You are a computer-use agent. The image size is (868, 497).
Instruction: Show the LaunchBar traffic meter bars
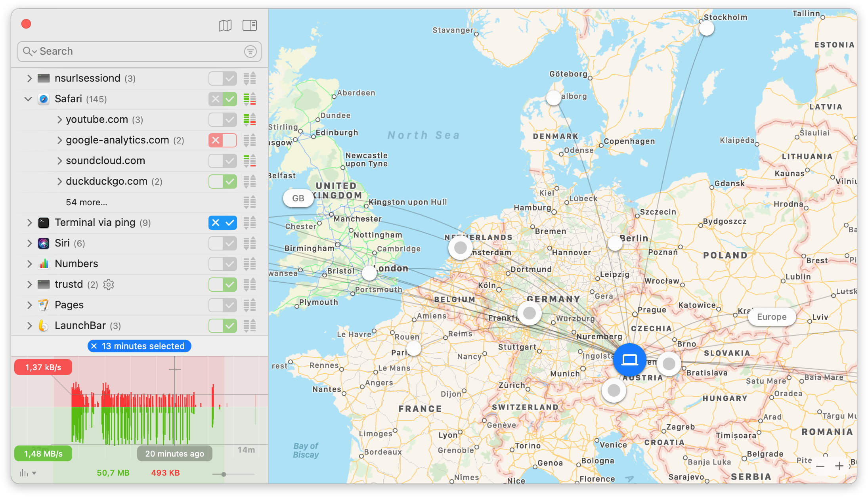[250, 326]
